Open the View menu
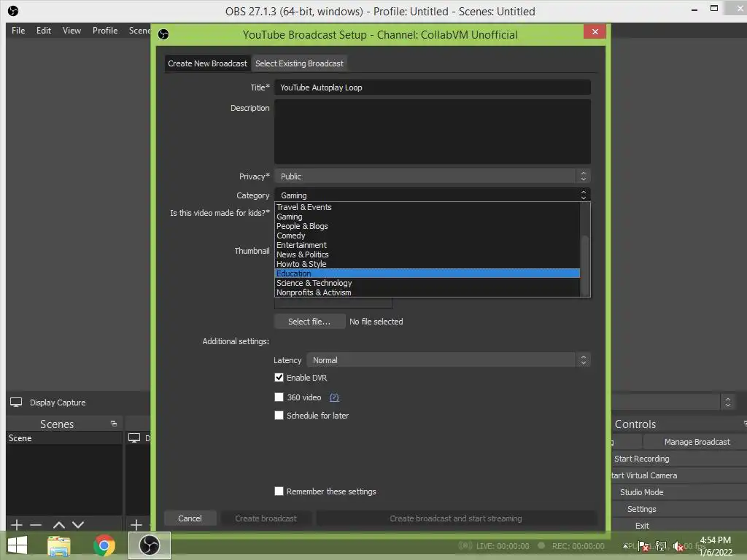 [x=71, y=31]
